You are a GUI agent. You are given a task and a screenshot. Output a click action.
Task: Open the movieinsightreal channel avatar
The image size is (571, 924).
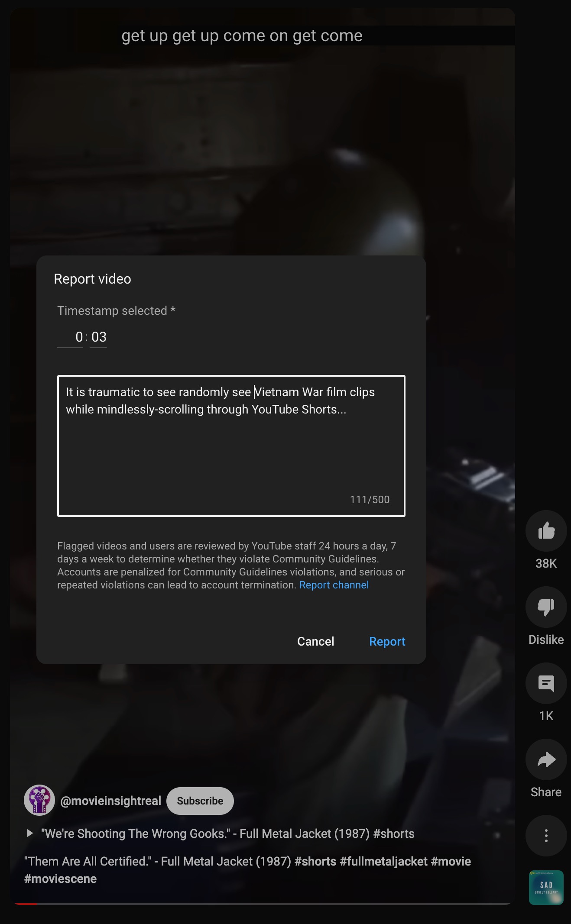click(x=39, y=800)
